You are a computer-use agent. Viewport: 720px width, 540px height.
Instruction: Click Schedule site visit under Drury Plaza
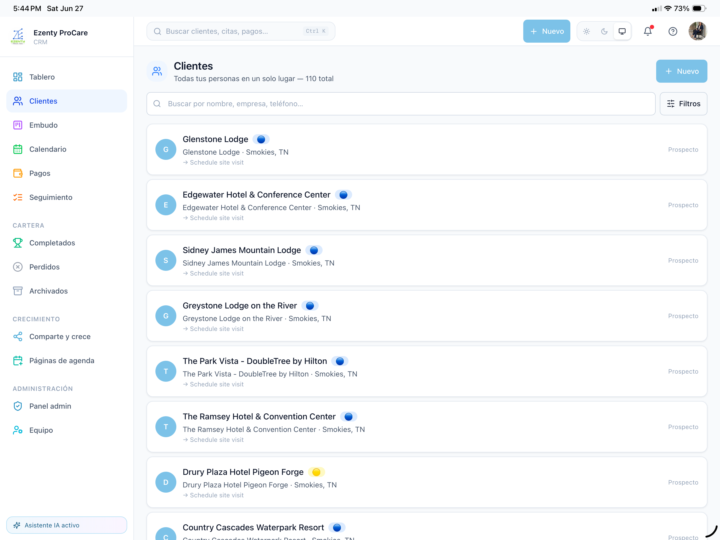[213, 495]
